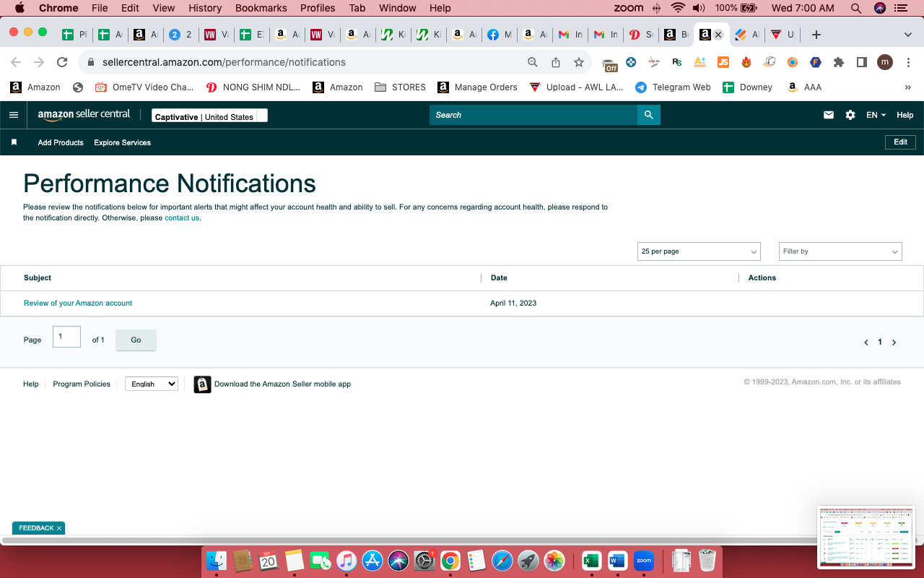Click Chrome's back arrow
Image resolution: width=924 pixels, height=578 pixels.
click(x=16, y=62)
